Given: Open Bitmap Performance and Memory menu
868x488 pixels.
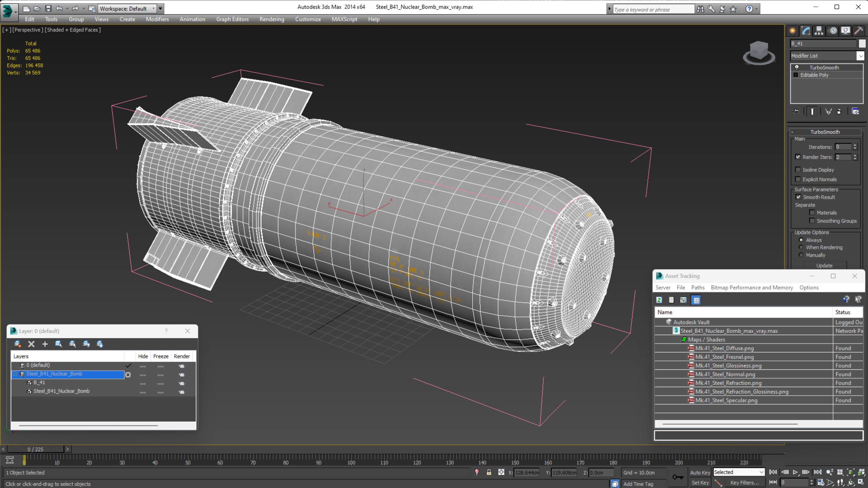Looking at the screenshot, I should click(x=752, y=287).
